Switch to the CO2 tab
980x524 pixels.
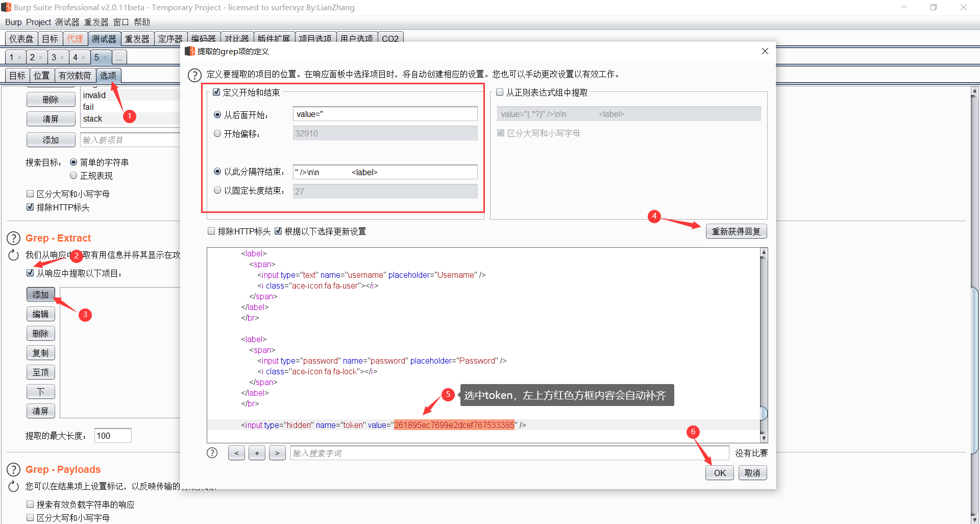(x=390, y=39)
